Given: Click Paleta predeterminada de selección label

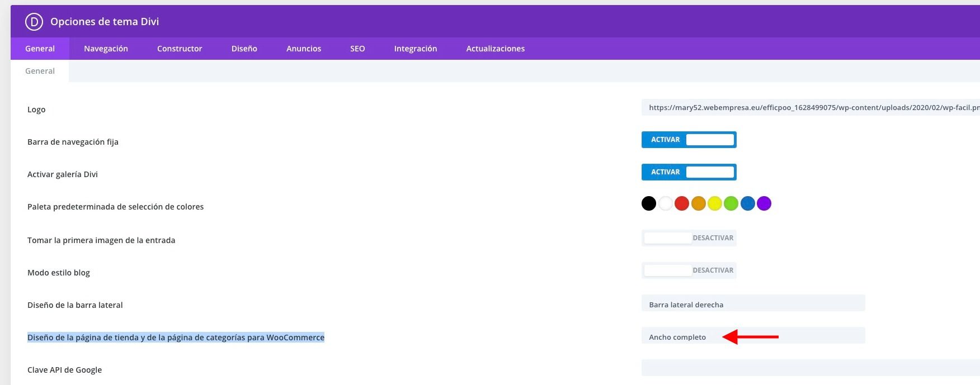Looking at the screenshot, I should tap(115, 207).
